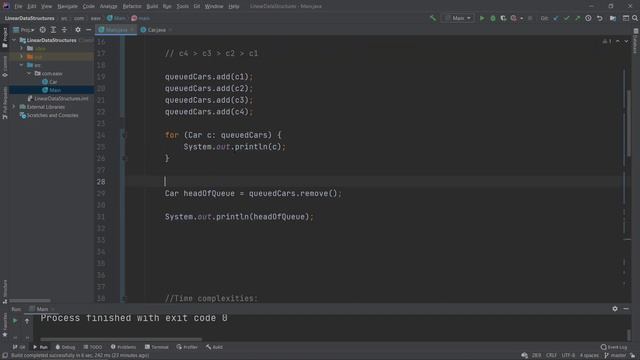Go to previous highlighted error arrow

click(x=618, y=41)
